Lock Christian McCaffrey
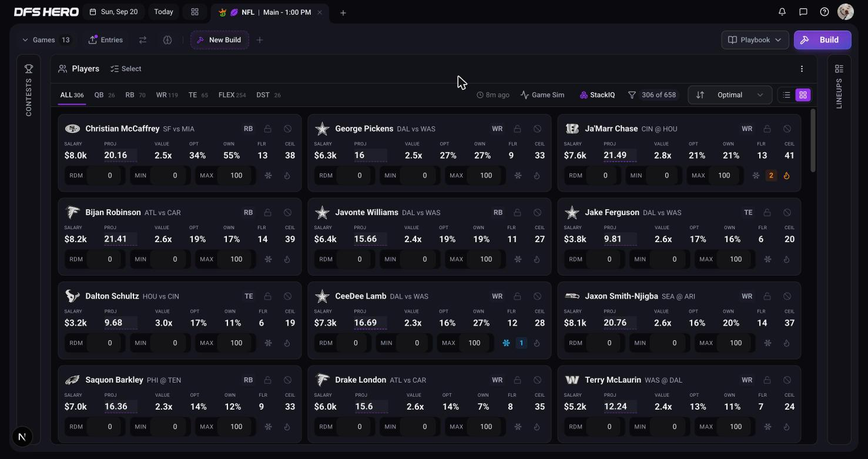This screenshot has height=459, width=868. point(268,129)
